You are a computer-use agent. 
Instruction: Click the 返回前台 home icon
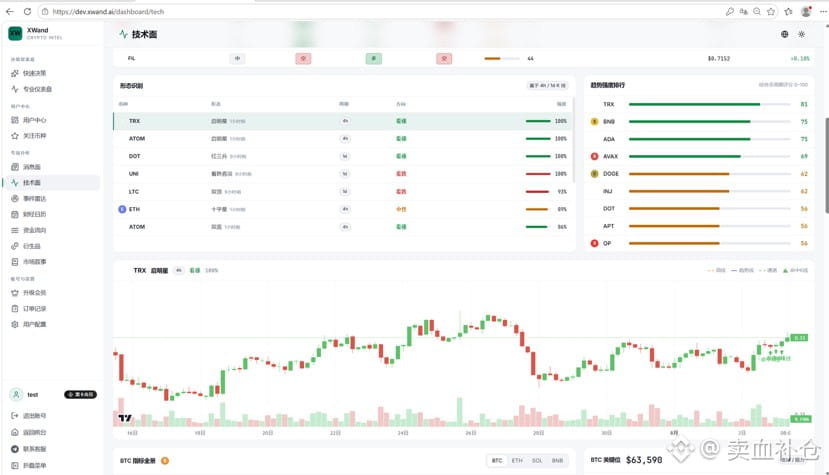click(15, 432)
